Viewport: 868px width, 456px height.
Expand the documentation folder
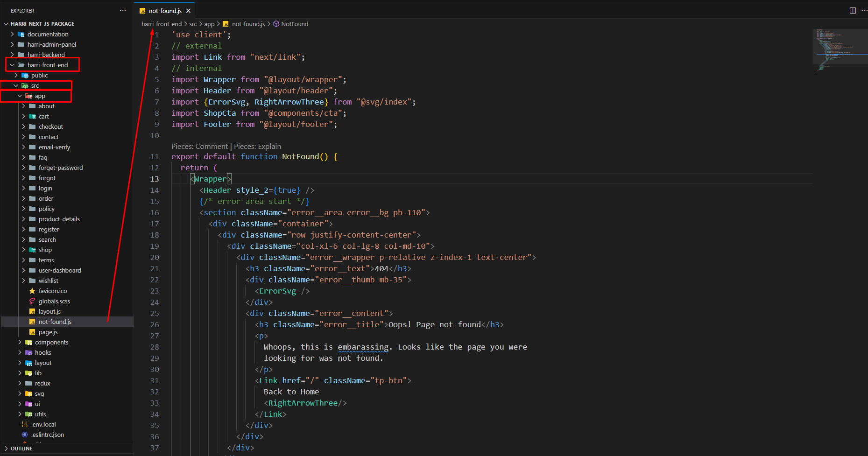click(13, 34)
